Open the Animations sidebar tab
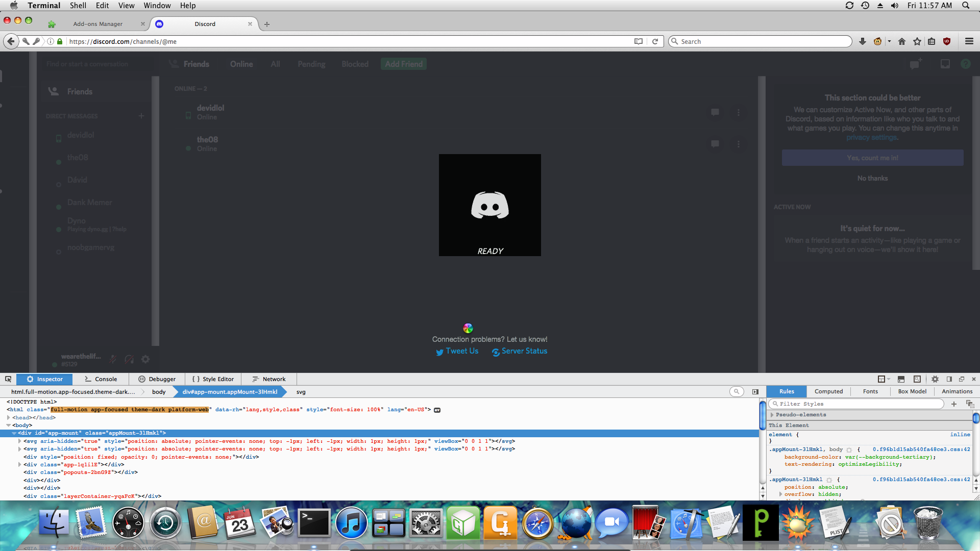Viewport: 980px width, 551px height. 957,391
